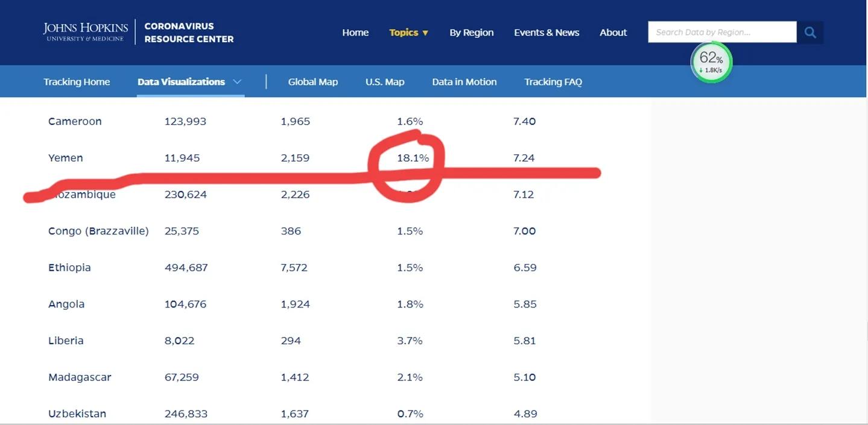
Task: Open the U.S. Map tab
Action: click(x=385, y=82)
